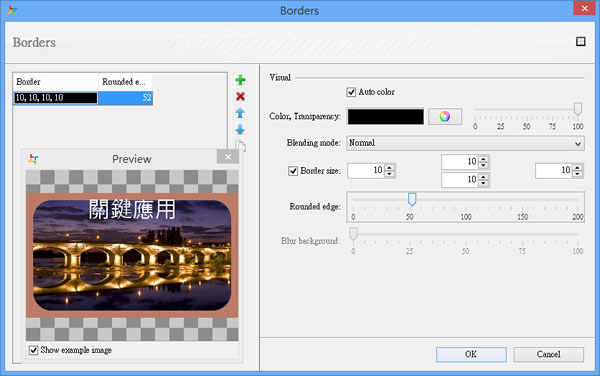Open the Blending mode dropdown
The height and width of the screenshot is (376, 600).
coord(465,143)
